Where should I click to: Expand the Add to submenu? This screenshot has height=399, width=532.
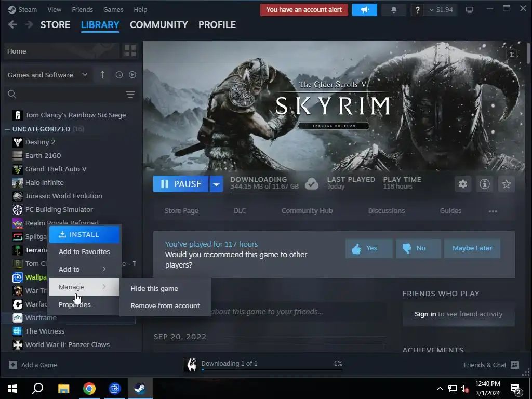pyautogui.click(x=84, y=270)
